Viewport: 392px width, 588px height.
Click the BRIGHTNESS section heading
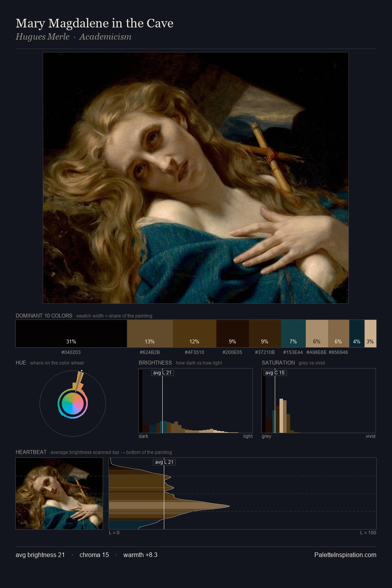pyautogui.click(x=155, y=363)
